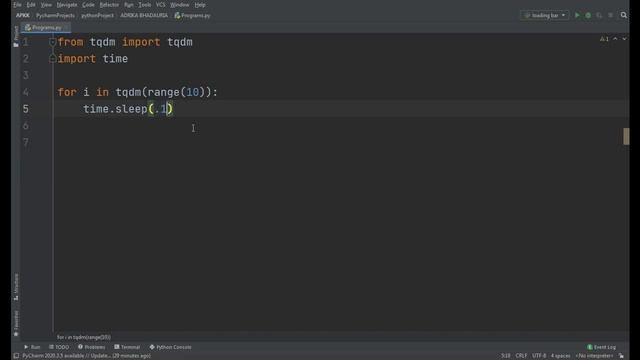
Task: Click the warnings indicator in editor corner
Action: [604, 39]
